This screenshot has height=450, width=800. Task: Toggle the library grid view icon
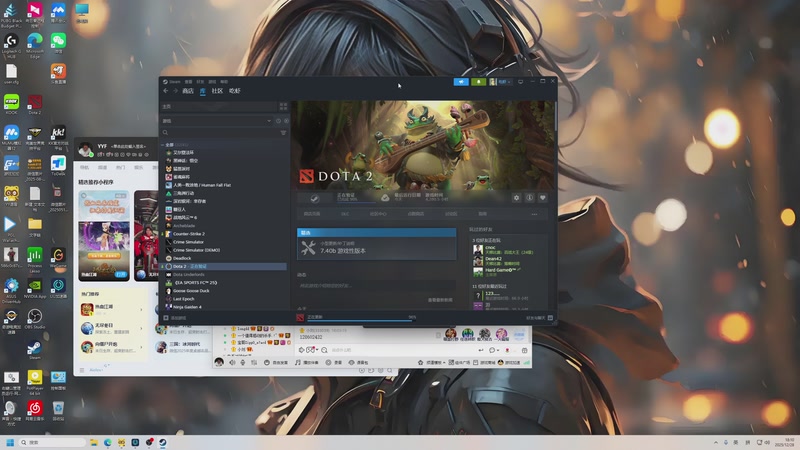(283, 106)
